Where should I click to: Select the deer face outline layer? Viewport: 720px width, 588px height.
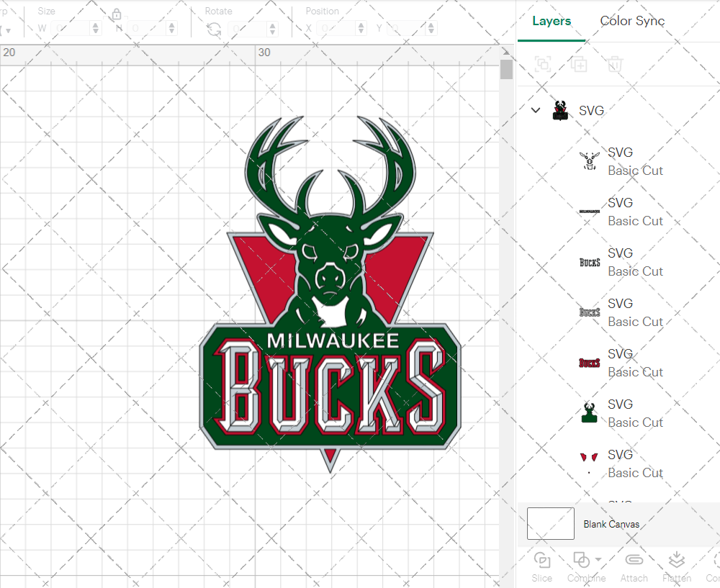coord(621,161)
